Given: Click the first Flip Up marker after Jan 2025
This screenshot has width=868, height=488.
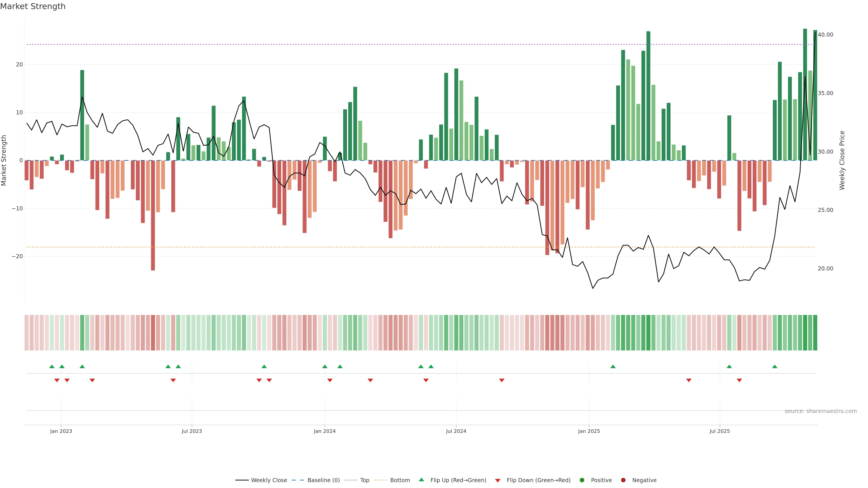Looking at the screenshot, I should 613,366.
